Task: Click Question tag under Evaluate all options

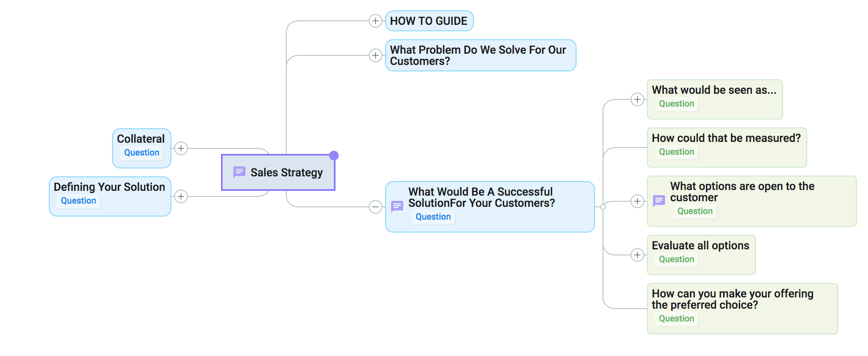Action: point(677,259)
